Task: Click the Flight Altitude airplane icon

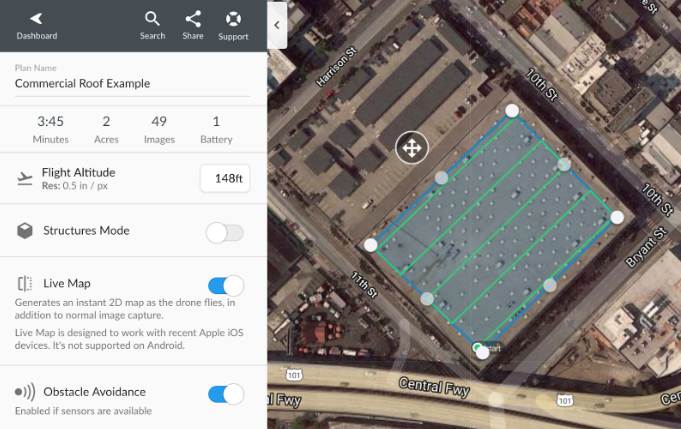Action: (25, 178)
